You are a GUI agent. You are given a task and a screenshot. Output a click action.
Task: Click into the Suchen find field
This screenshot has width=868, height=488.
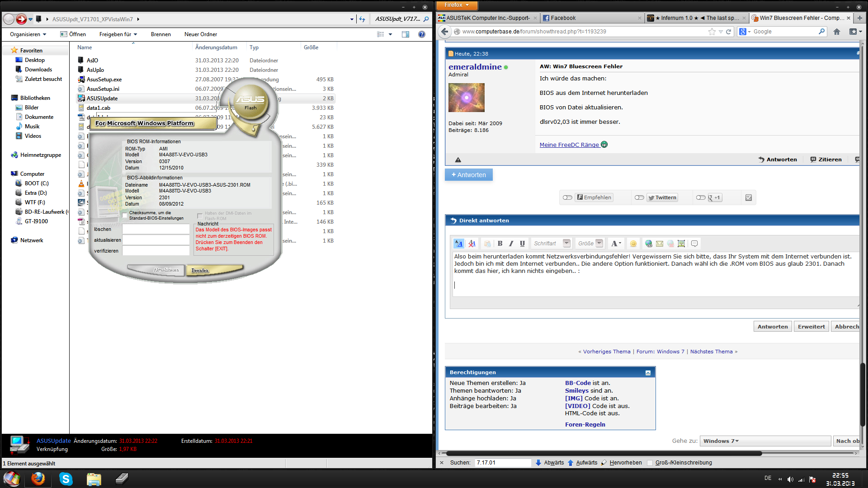(x=502, y=463)
